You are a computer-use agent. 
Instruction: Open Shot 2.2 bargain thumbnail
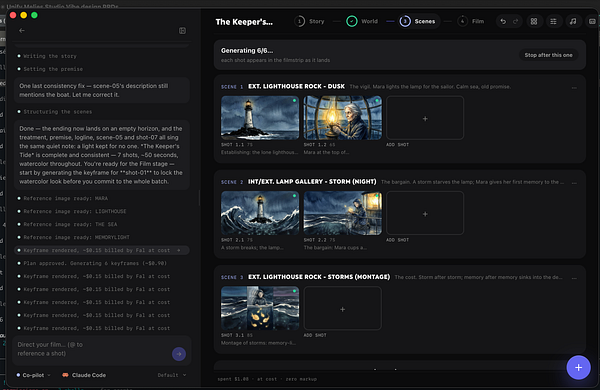pyautogui.click(x=342, y=213)
